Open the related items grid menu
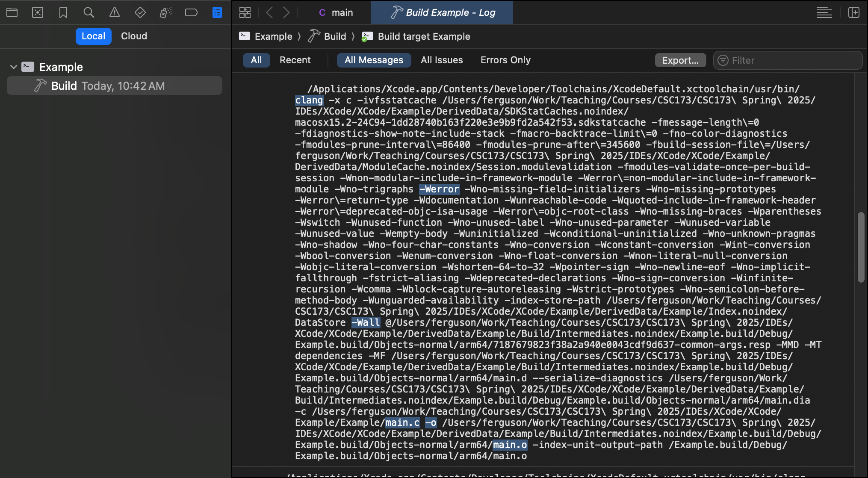Screen dimensions: 868x478 (x=245, y=12)
